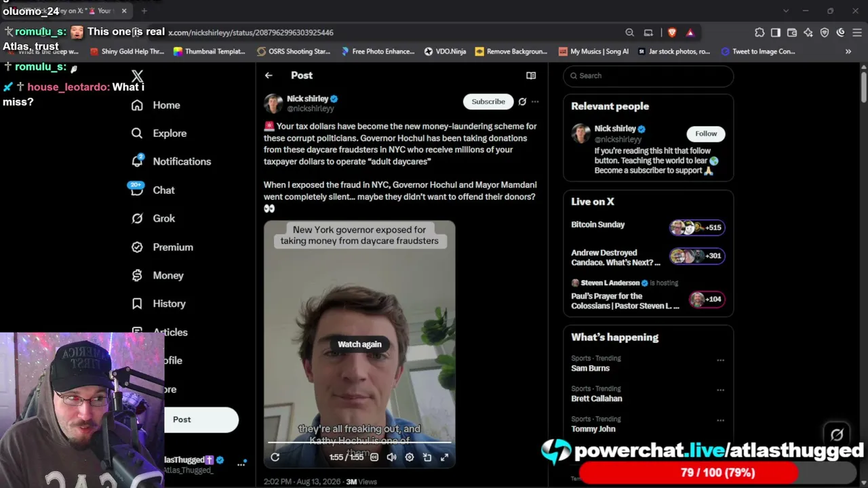Click the Post compose button

click(201, 420)
